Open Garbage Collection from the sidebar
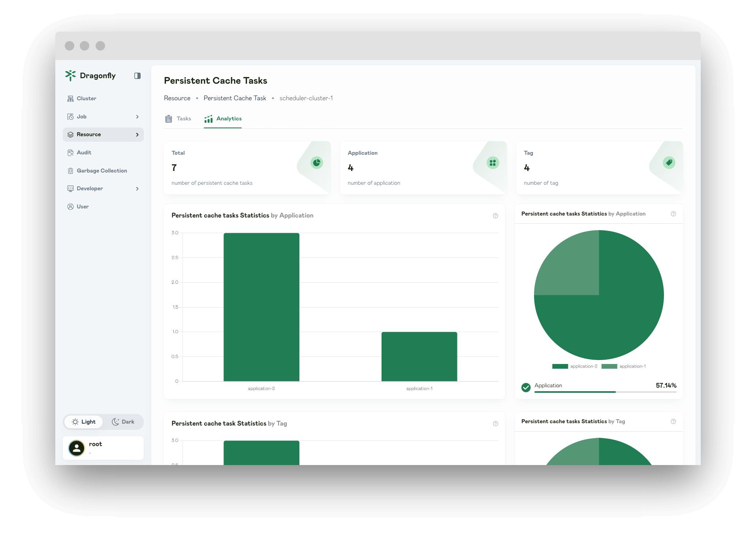The width and height of the screenshot is (756, 544). [x=71, y=171]
